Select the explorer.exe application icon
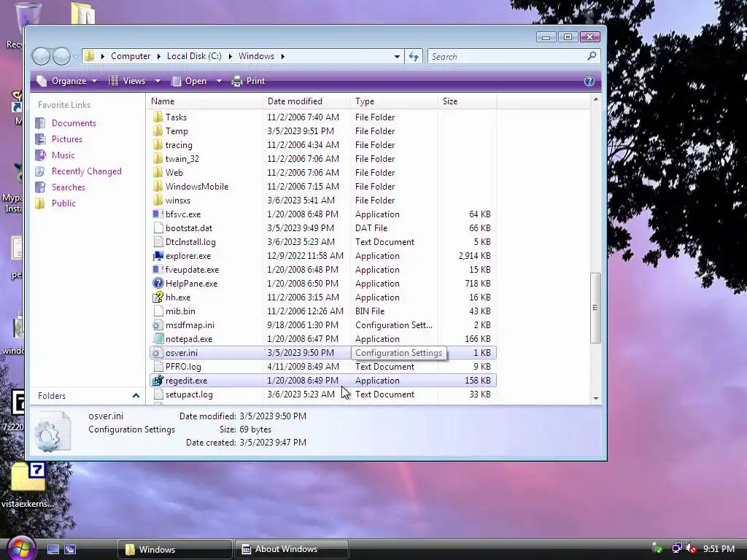 coord(158,256)
